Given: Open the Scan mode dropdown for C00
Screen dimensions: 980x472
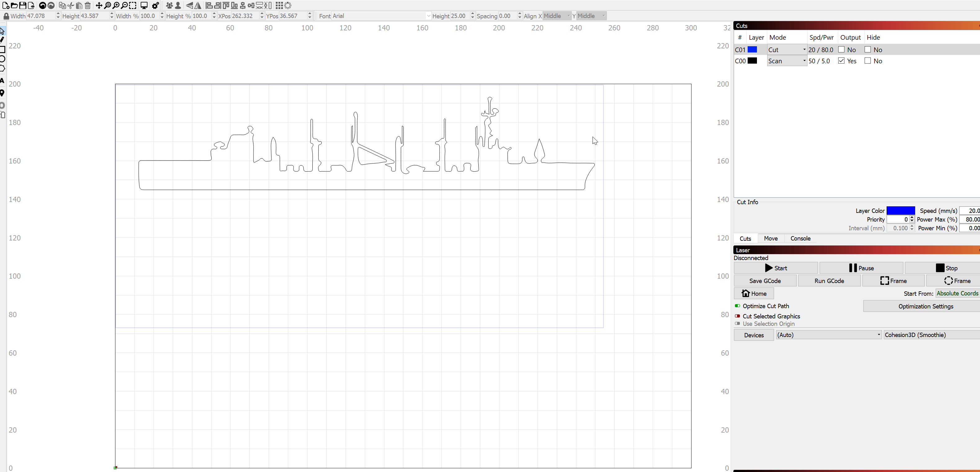Looking at the screenshot, I should click(787, 61).
